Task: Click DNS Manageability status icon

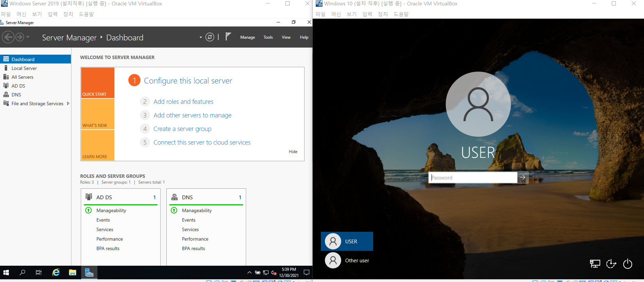Action: 174,210
